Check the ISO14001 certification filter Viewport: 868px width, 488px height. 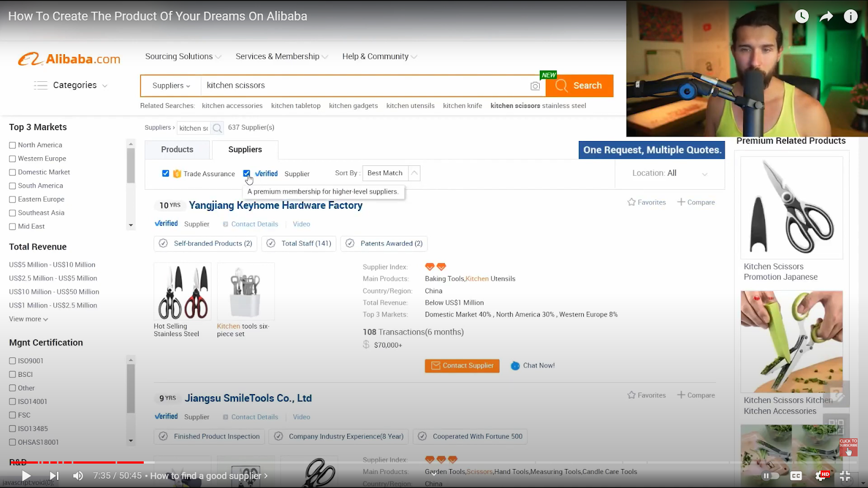tap(12, 402)
